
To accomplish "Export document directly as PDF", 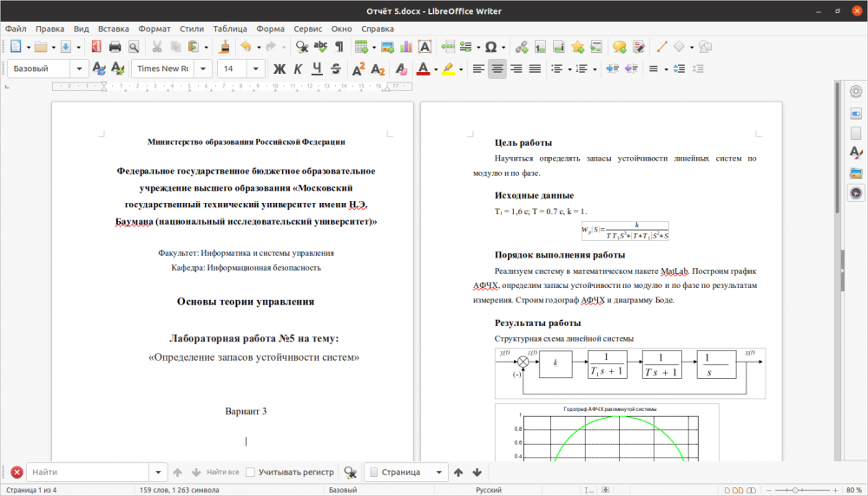I will 96,47.
